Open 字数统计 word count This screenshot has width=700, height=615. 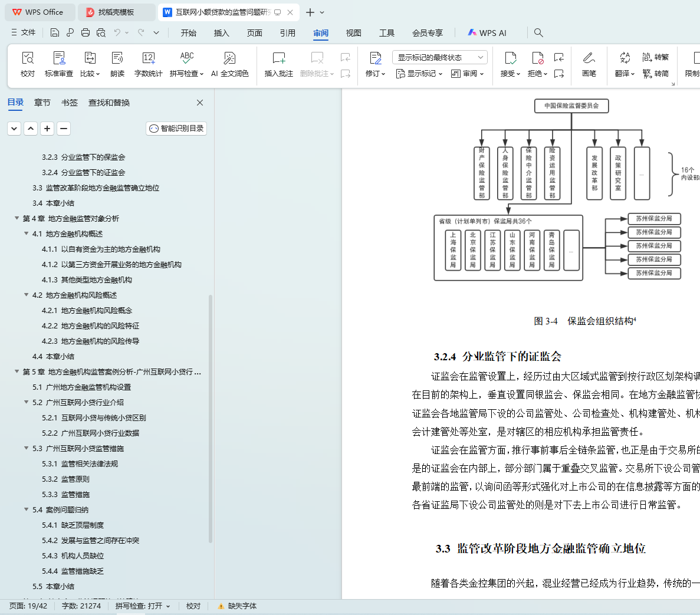[x=148, y=64]
